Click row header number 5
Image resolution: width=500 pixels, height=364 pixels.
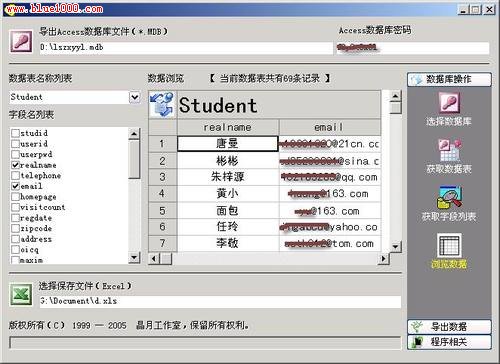tap(162, 211)
